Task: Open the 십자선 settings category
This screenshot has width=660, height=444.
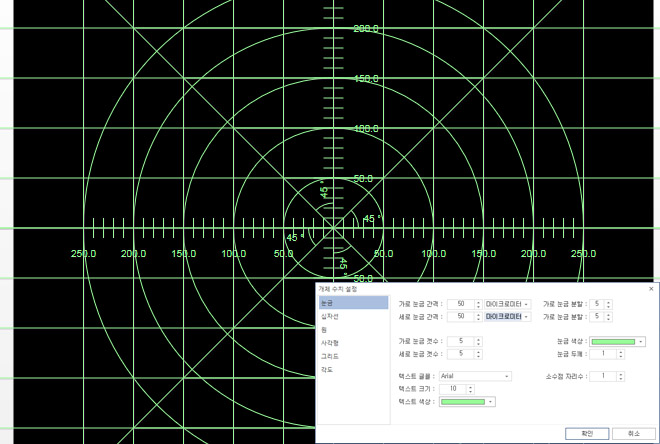Action: (x=353, y=316)
